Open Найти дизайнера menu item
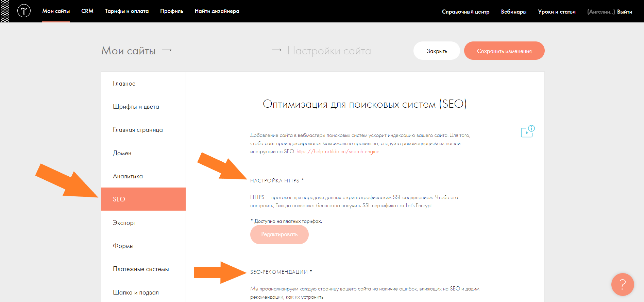 pyautogui.click(x=217, y=11)
